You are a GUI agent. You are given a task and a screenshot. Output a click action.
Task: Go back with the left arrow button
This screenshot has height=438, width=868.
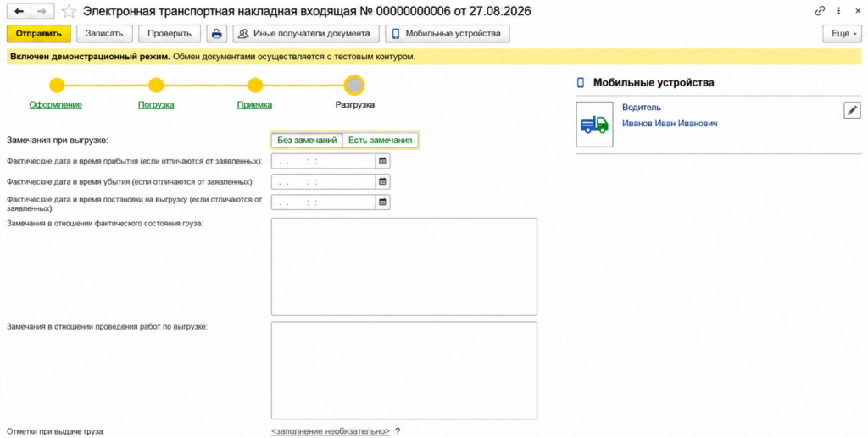(x=19, y=11)
